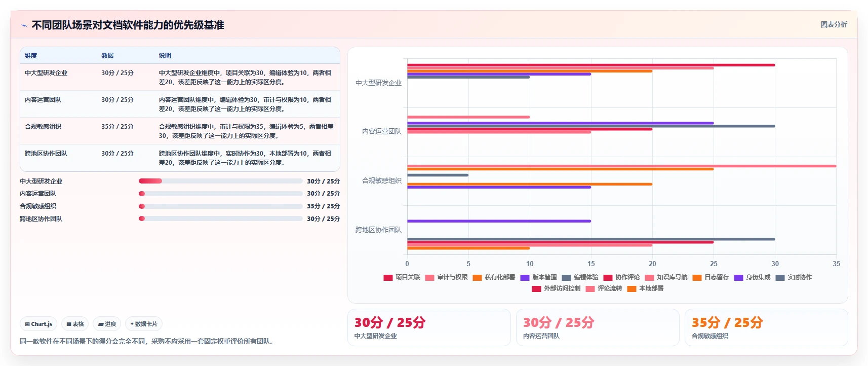The height and width of the screenshot is (366, 868).
Task: Open the 30分 / 25分 中大型研发企业 stat card
Action: pyautogui.click(x=429, y=327)
